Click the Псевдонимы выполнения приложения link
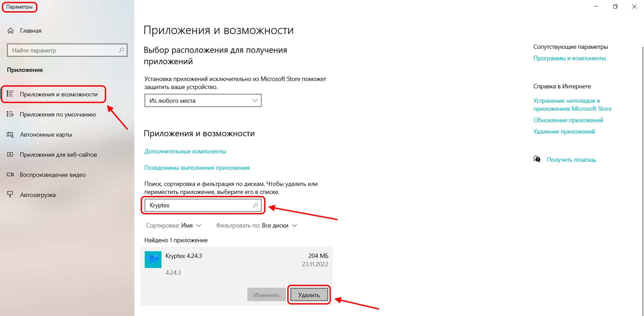The width and height of the screenshot is (644, 316). [197, 168]
